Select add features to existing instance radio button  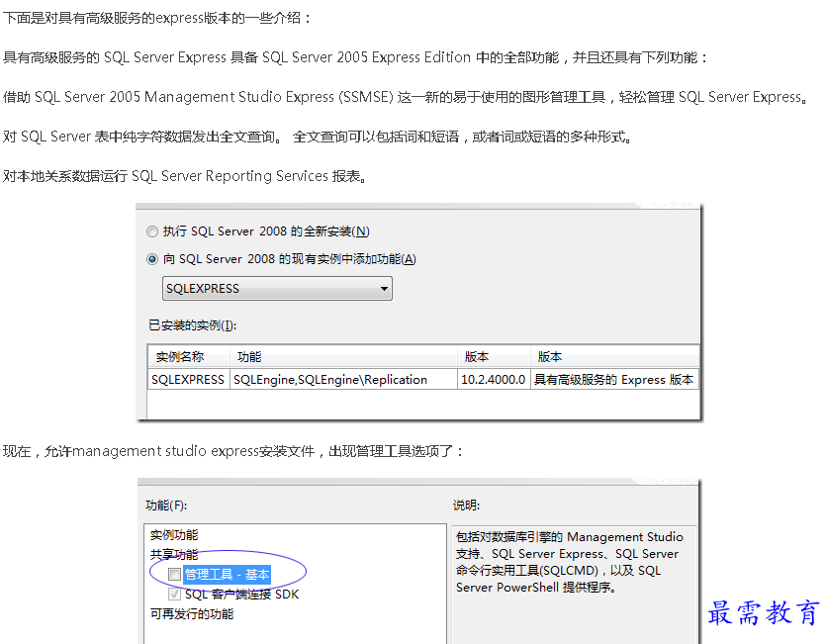(x=152, y=259)
